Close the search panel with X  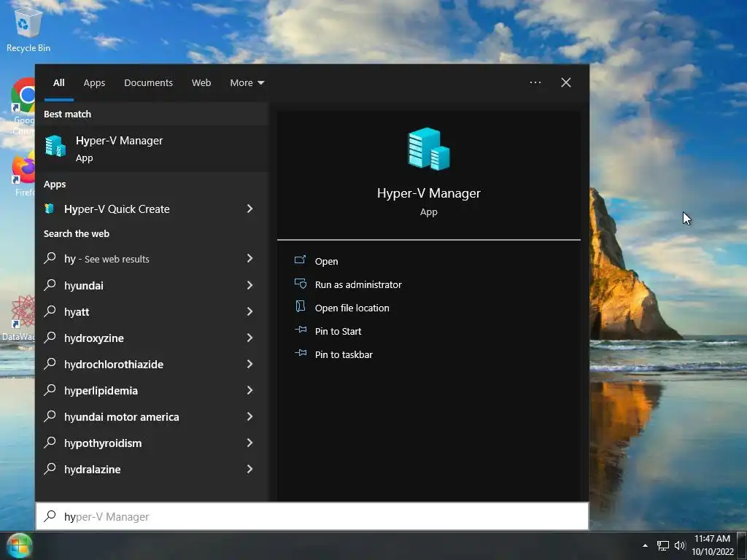point(566,82)
